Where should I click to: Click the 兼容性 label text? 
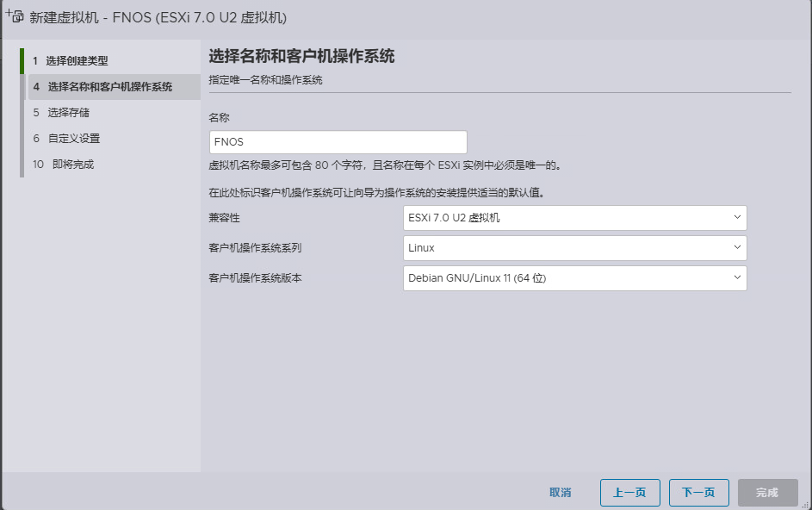pyautogui.click(x=224, y=218)
